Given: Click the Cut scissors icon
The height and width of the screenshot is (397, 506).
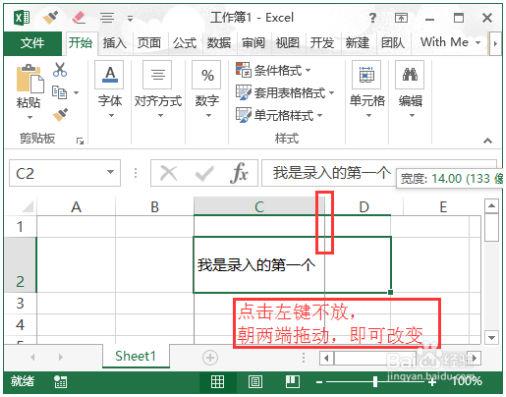Looking at the screenshot, I should [x=60, y=70].
